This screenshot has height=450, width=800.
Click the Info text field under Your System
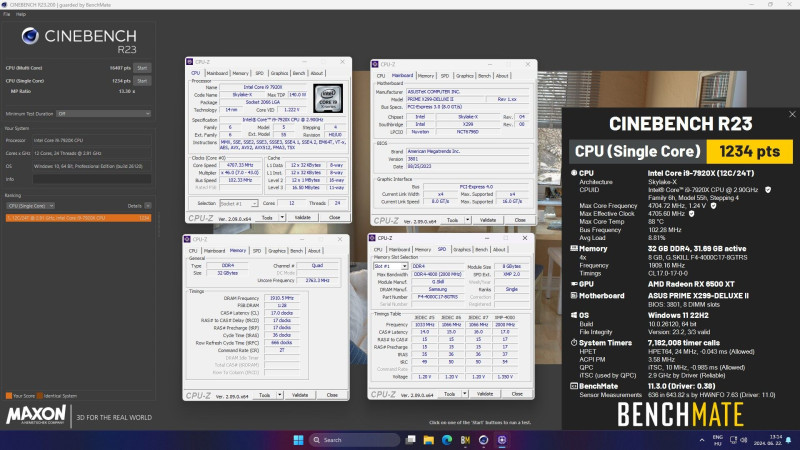[92, 179]
